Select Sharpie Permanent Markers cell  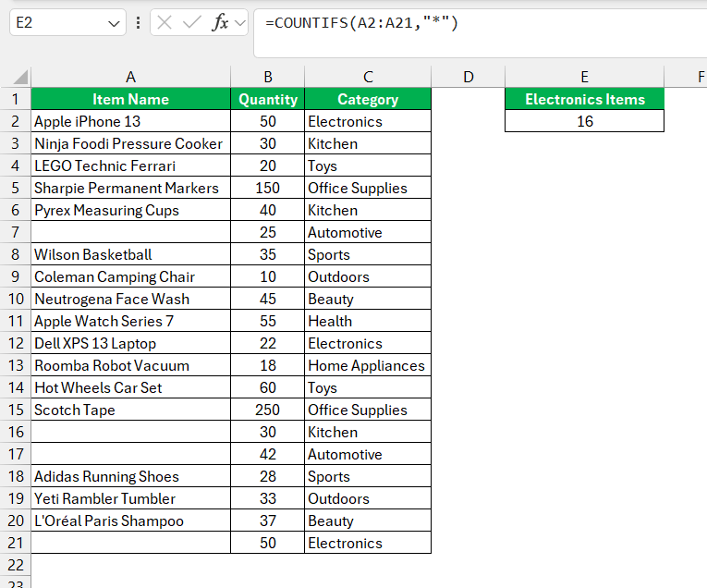[x=130, y=188]
